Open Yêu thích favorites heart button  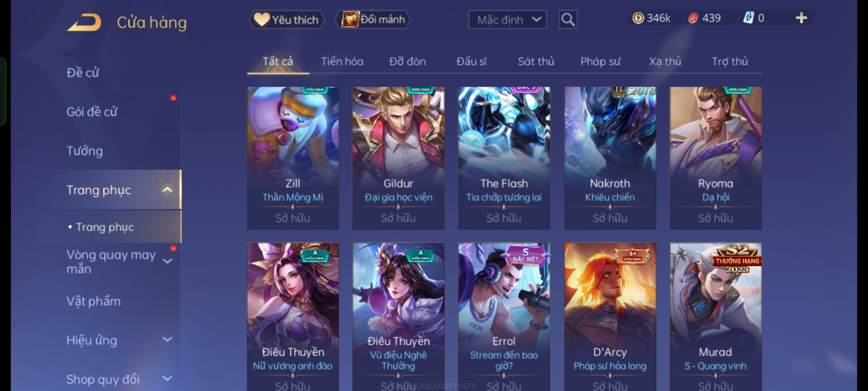[x=286, y=20]
